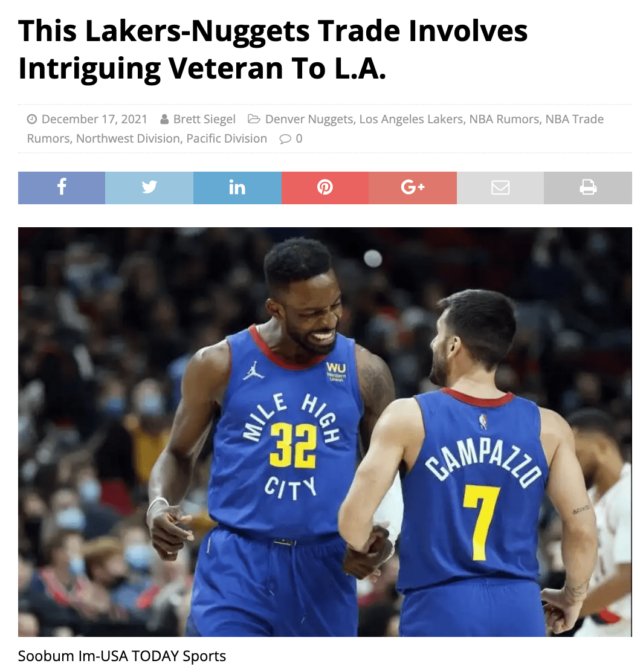Open the Denver Nuggets category
This screenshot has height=672, width=643.
309,119
